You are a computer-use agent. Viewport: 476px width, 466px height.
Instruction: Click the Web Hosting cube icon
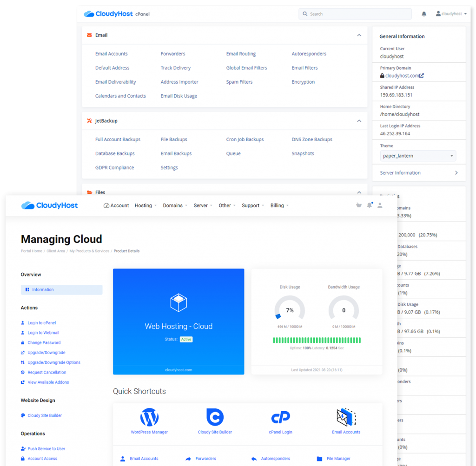tap(178, 302)
